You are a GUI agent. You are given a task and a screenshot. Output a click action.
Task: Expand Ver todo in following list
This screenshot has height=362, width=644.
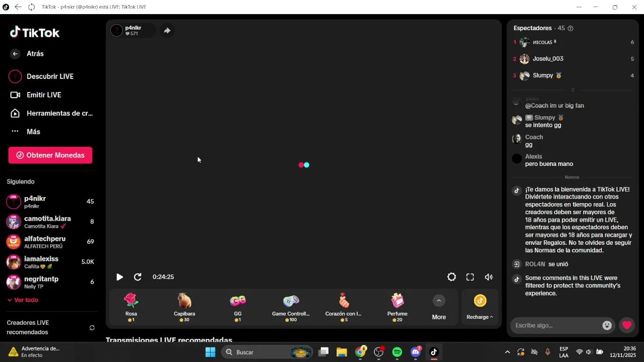click(x=23, y=300)
